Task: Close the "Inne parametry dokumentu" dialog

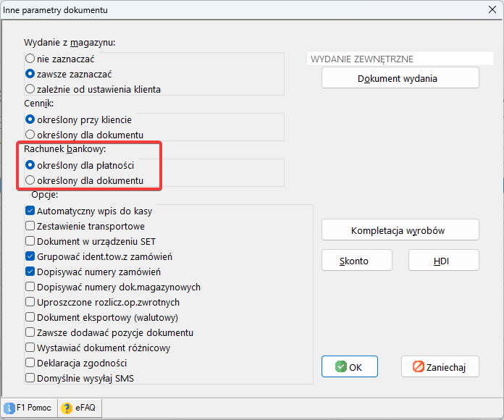Action: pos(492,9)
